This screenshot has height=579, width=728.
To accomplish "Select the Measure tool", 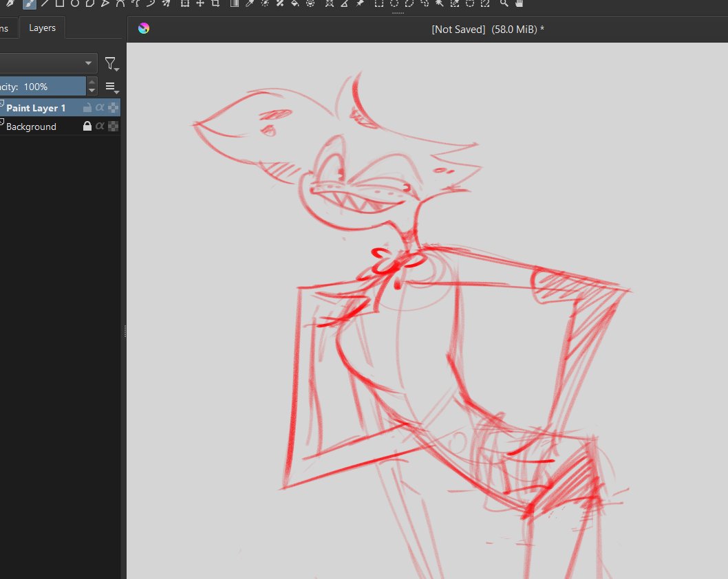I will pos(345,3).
